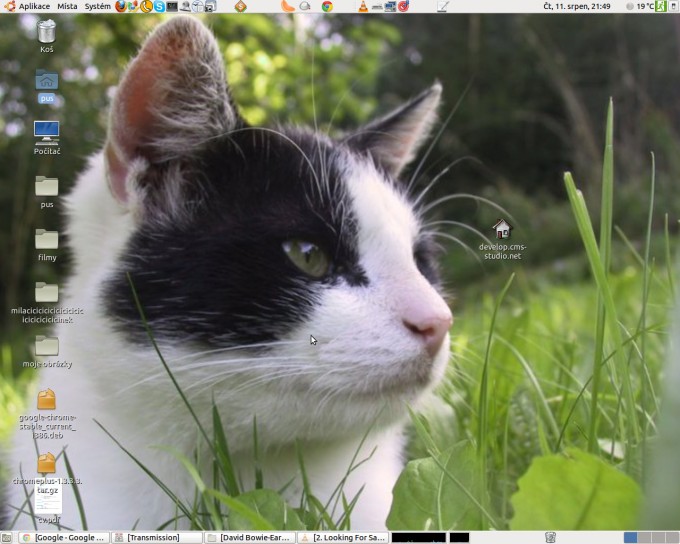Image resolution: width=680 pixels, height=544 pixels.
Task: Open the Aplikace menu
Action: (x=34, y=6)
